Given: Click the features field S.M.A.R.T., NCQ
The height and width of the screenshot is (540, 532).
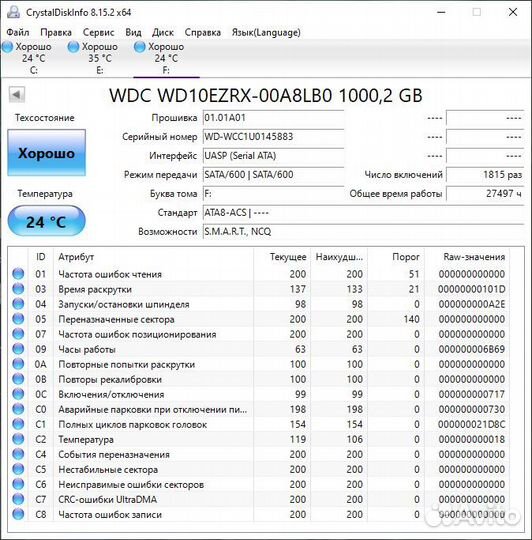Looking at the screenshot, I should 363,231.
